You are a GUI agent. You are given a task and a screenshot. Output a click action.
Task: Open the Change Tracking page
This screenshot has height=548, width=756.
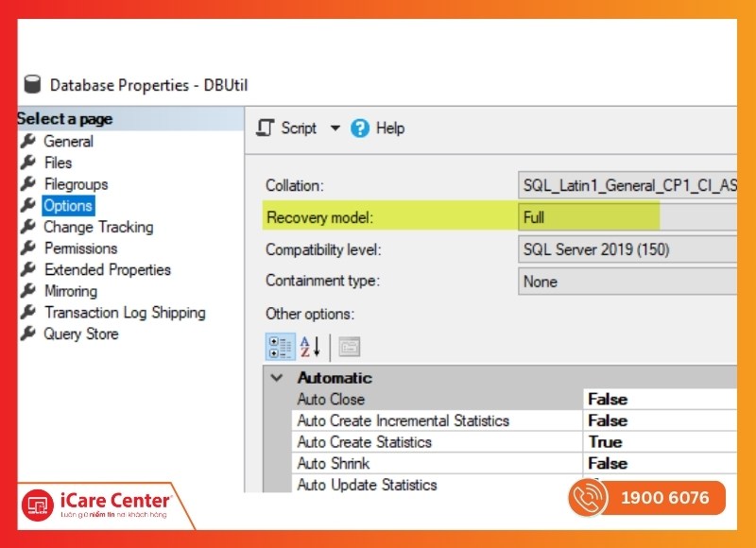tap(98, 227)
